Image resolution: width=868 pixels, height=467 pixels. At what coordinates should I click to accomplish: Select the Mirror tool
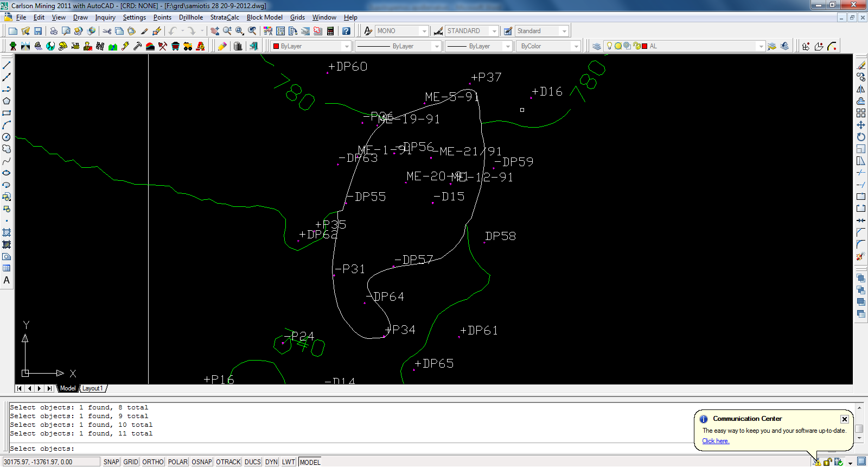861,89
